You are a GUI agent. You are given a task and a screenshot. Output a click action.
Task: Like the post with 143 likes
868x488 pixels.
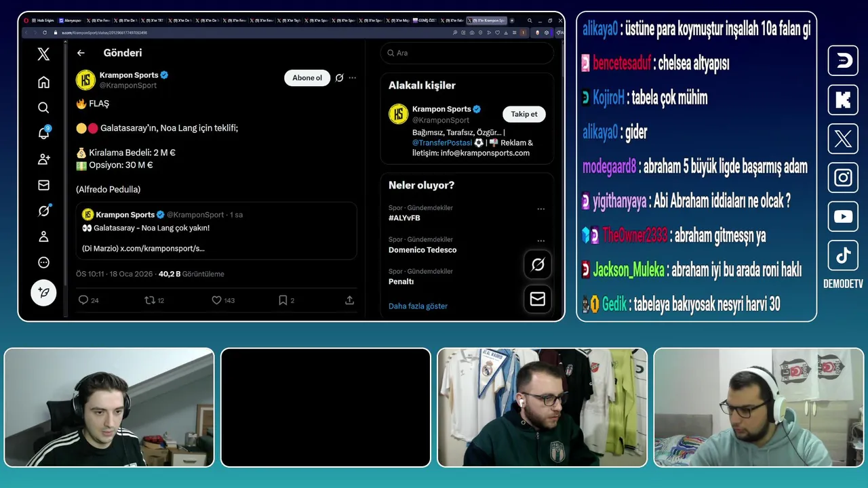(223, 300)
